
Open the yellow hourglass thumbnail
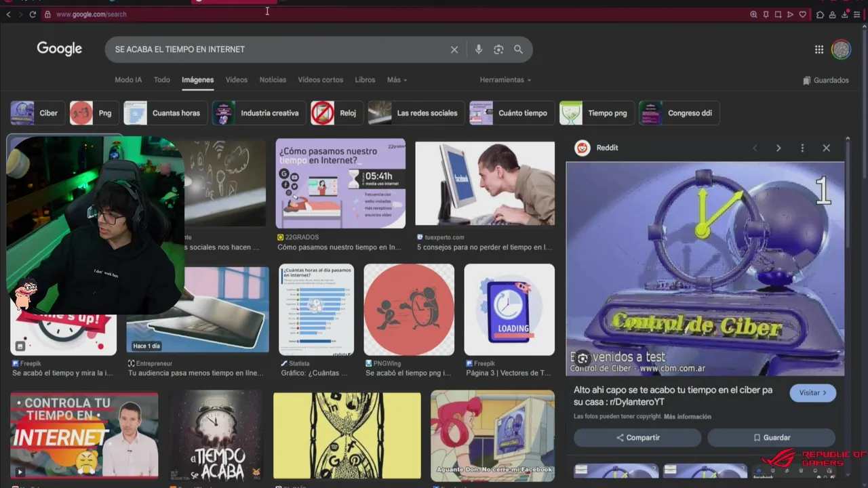(x=347, y=436)
